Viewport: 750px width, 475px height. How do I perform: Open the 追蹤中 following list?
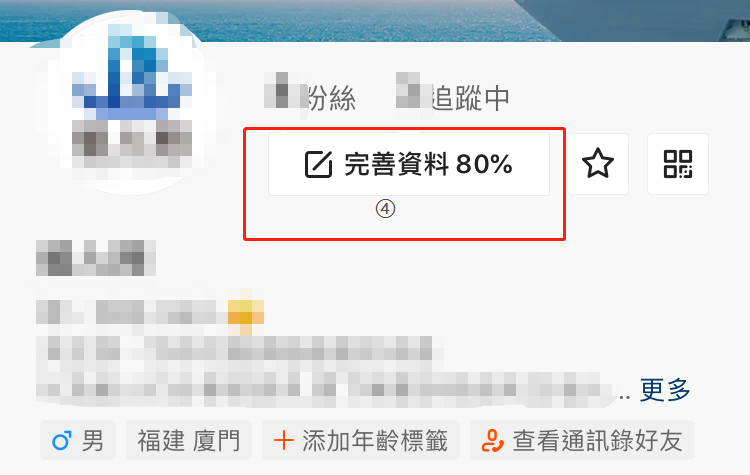pyautogui.click(x=453, y=97)
